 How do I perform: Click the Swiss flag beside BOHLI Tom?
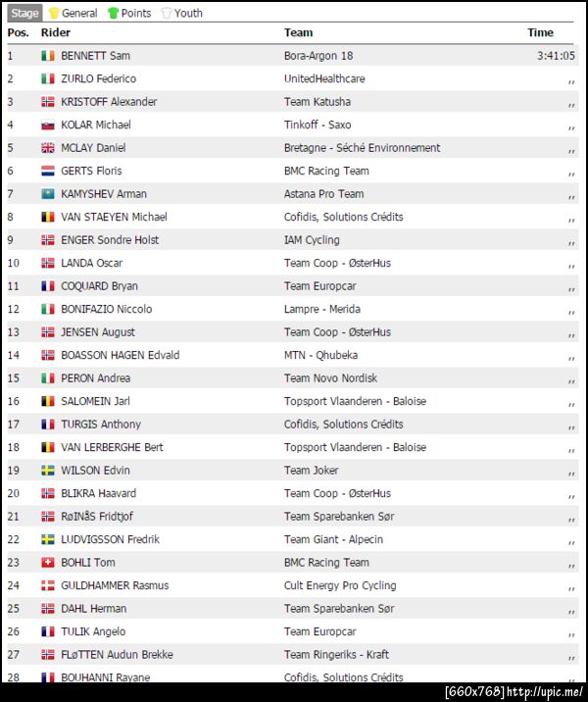pos(48,563)
